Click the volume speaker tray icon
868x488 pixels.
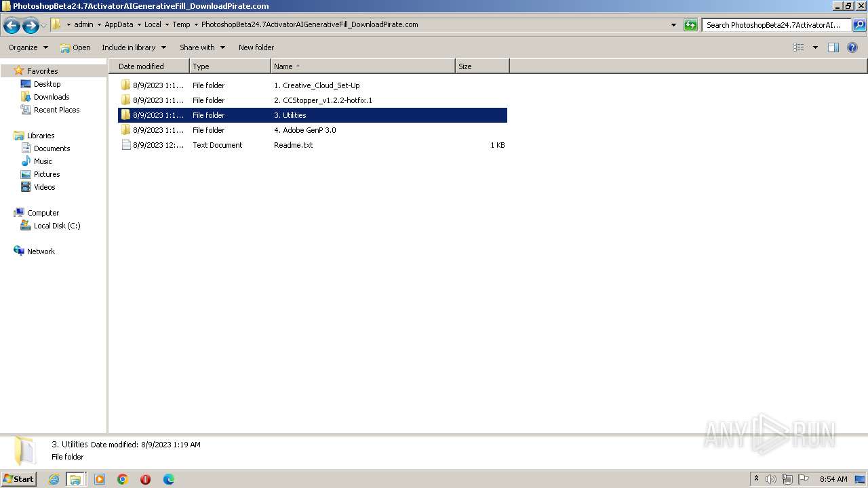(x=771, y=479)
